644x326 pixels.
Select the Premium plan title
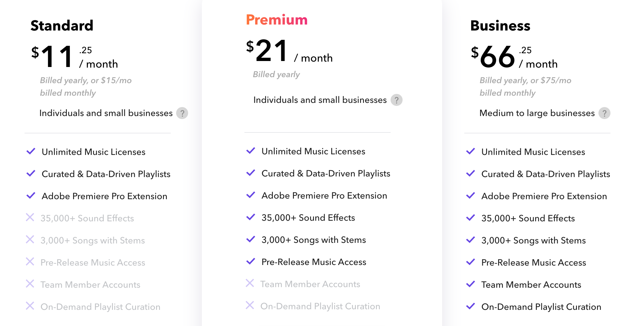277,20
